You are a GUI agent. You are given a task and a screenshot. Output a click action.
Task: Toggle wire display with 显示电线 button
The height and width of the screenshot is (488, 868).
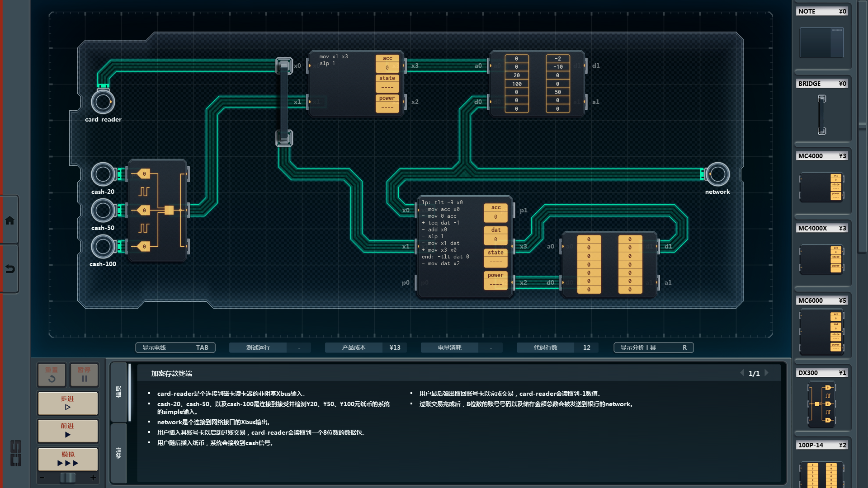coord(175,347)
